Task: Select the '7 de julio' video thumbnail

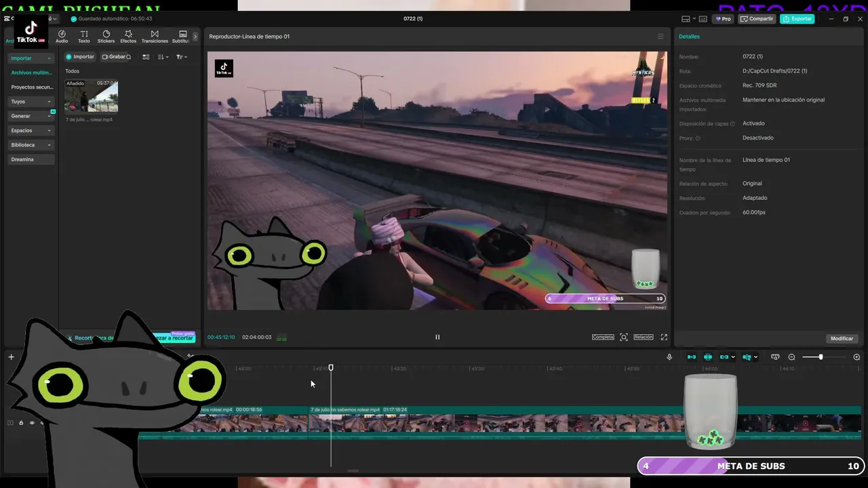Action: coord(91,96)
